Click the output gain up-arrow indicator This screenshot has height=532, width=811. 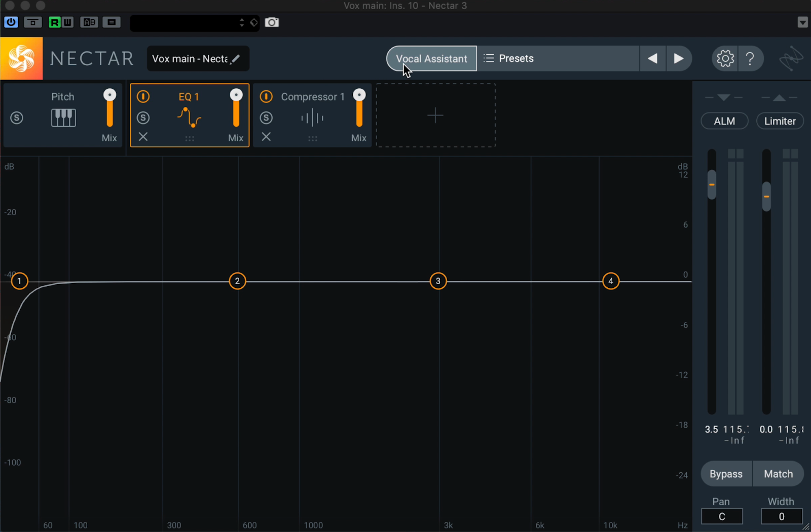[x=779, y=97]
